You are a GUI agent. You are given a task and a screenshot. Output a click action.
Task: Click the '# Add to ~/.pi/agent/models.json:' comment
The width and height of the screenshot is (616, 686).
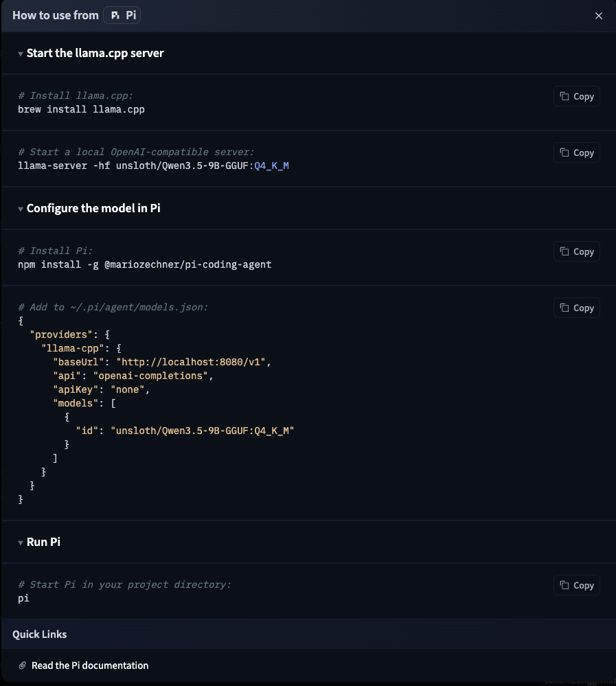(113, 308)
